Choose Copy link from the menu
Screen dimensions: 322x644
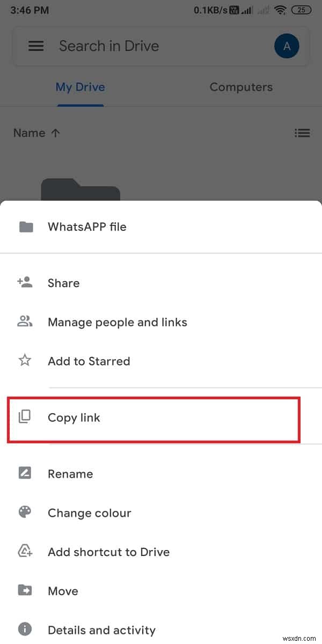coord(74,418)
